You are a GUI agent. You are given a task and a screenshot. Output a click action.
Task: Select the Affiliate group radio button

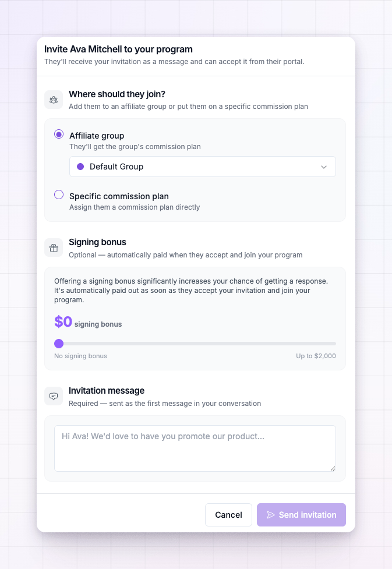click(59, 135)
